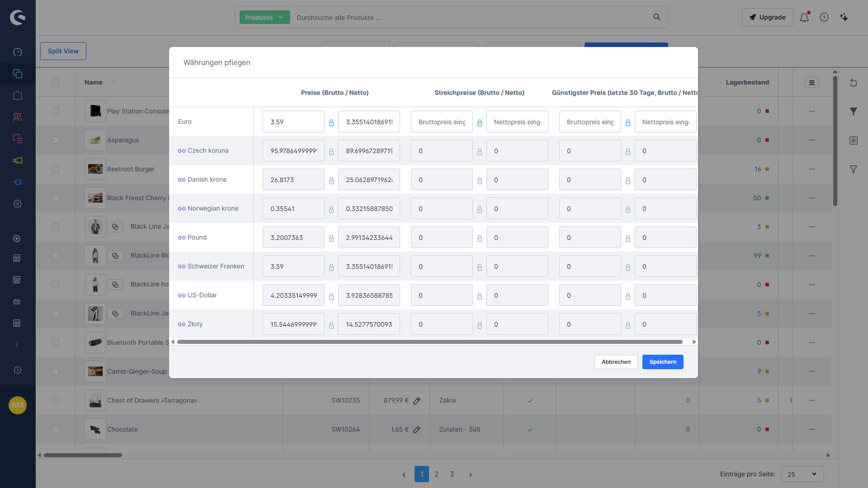The image size is (868, 488).
Task: Check the Carrot-Ginger-Soup row checkbox
Action: click(x=56, y=371)
